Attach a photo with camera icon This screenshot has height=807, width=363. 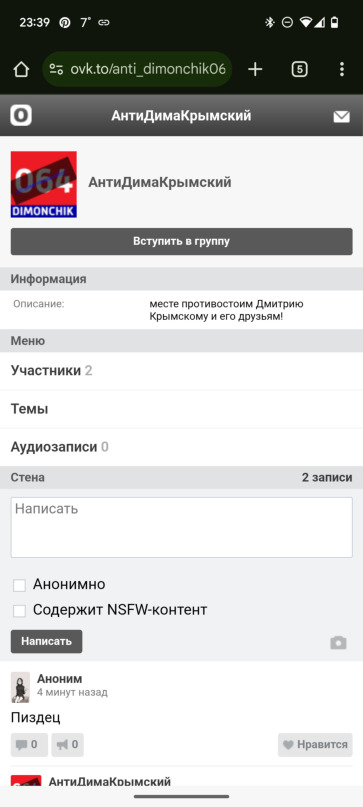tap(338, 642)
